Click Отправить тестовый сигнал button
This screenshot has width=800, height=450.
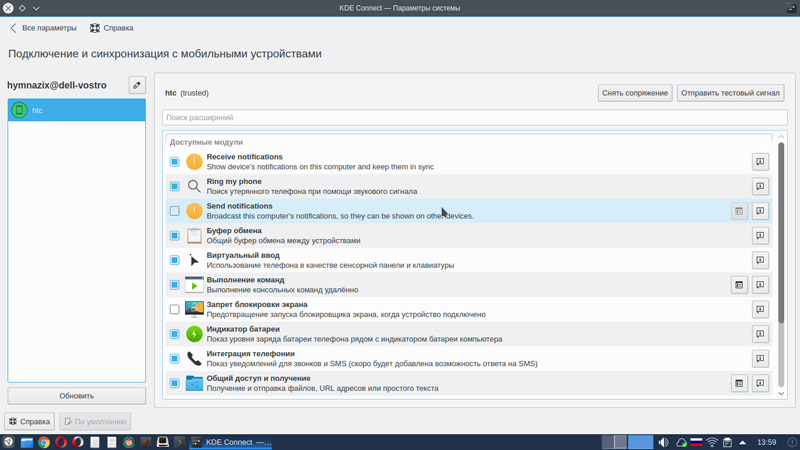(x=730, y=93)
